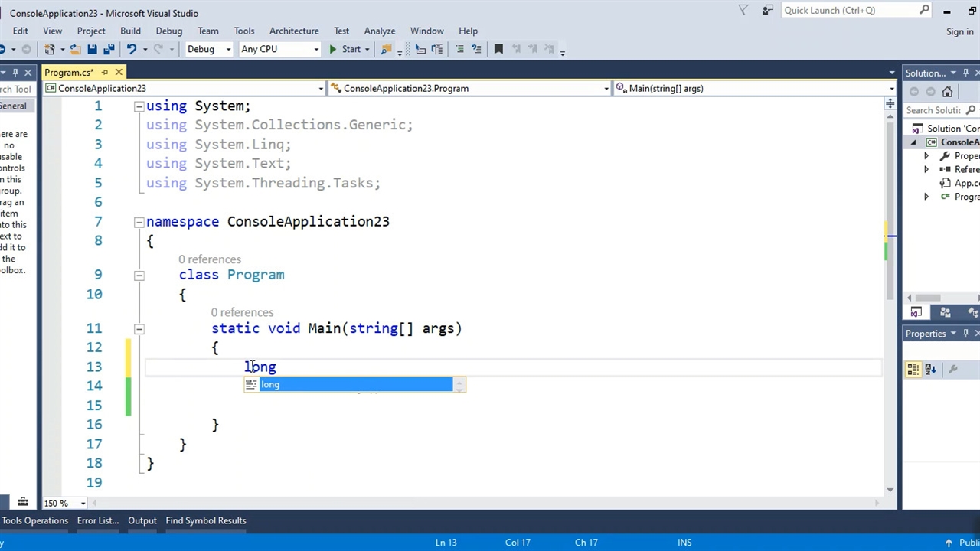This screenshot has height=551, width=980.
Task: Click the Save All toolbar icon
Action: coord(109,49)
